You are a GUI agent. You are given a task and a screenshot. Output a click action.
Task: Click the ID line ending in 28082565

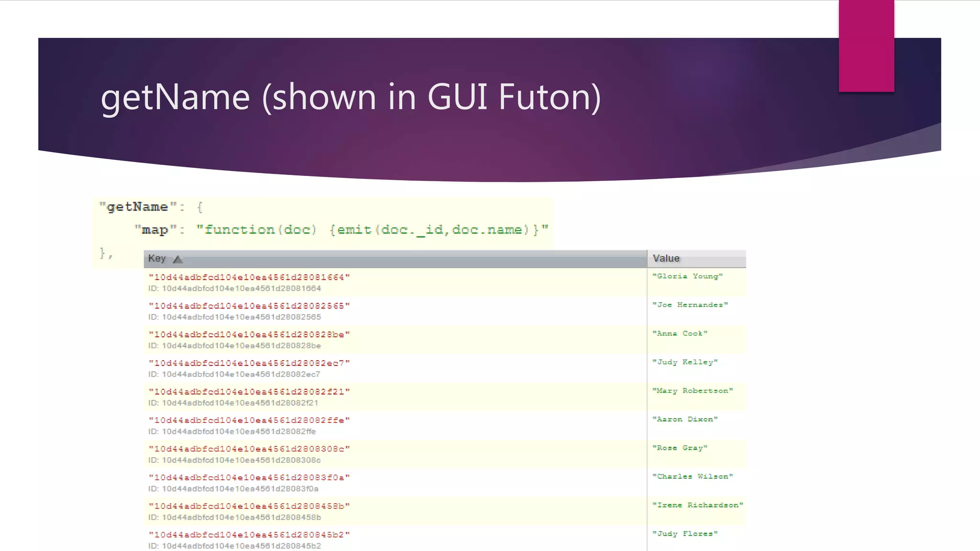click(234, 317)
